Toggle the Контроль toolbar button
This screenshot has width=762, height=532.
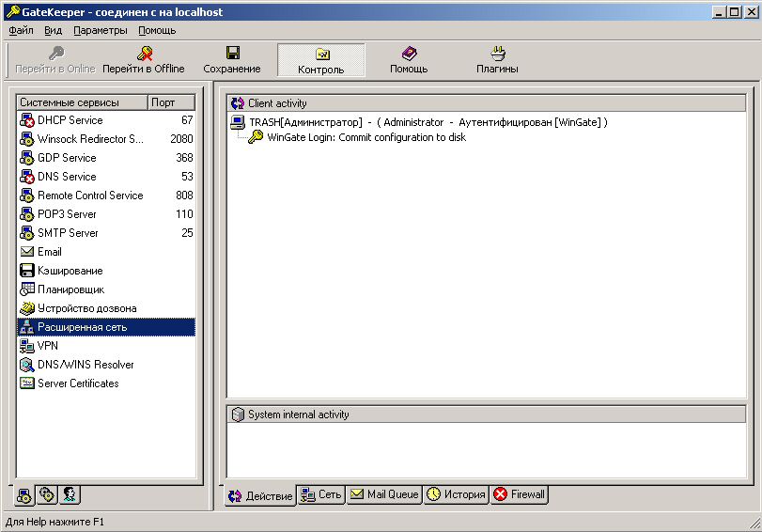tap(320, 60)
